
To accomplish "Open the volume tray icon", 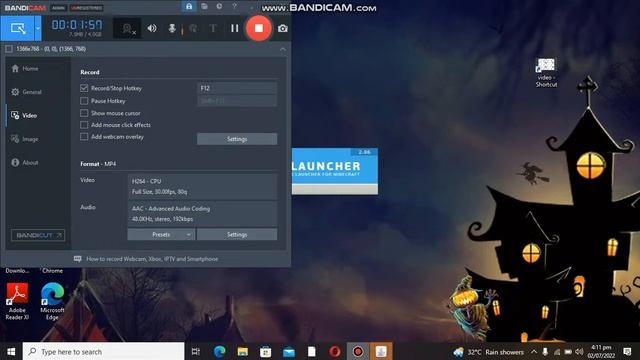I will click(579, 352).
